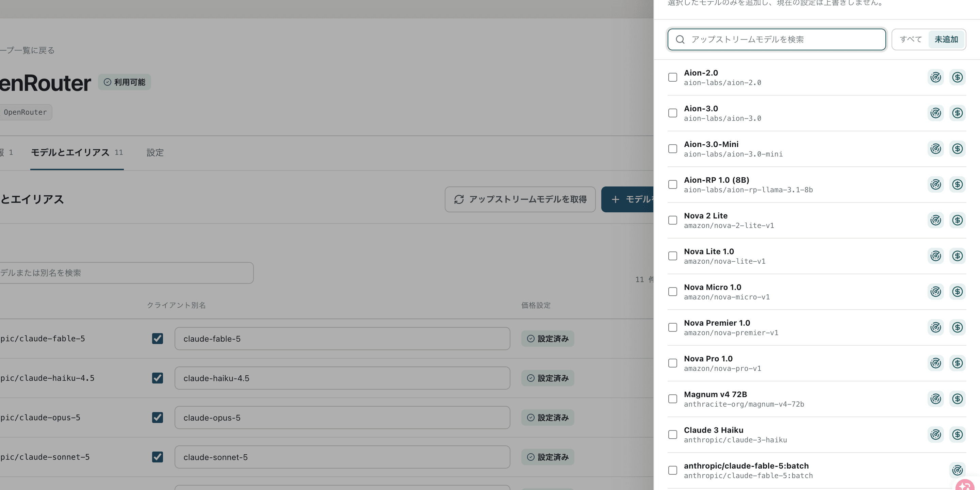
Task: Click the dollar pricing icon for Aion-2.0
Action: tap(957, 77)
